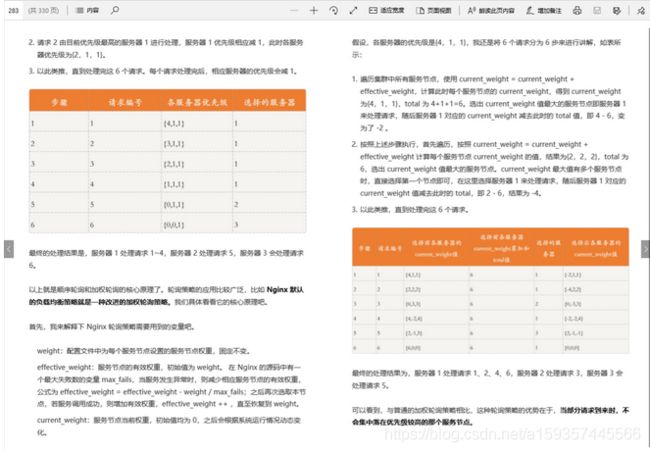Go to previous page with left arrow
Image resolution: width=650 pixels, height=452 pixels.
pyautogui.click(x=9, y=249)
